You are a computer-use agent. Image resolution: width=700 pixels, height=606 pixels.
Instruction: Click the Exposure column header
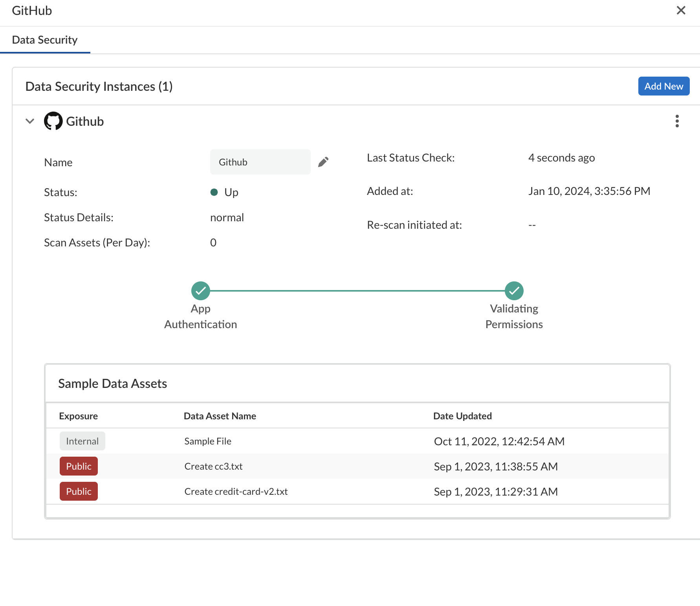pyautogui.click(x=78, y=416)
